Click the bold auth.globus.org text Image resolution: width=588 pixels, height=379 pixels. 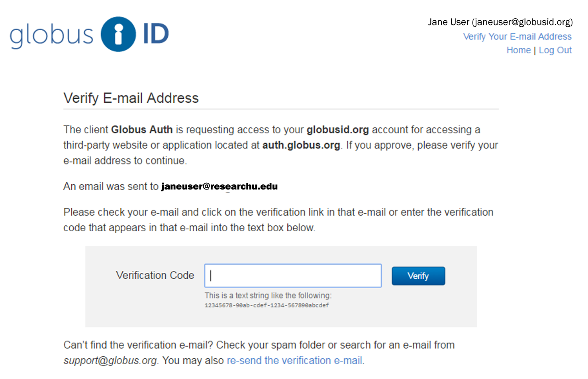[301, 145]
